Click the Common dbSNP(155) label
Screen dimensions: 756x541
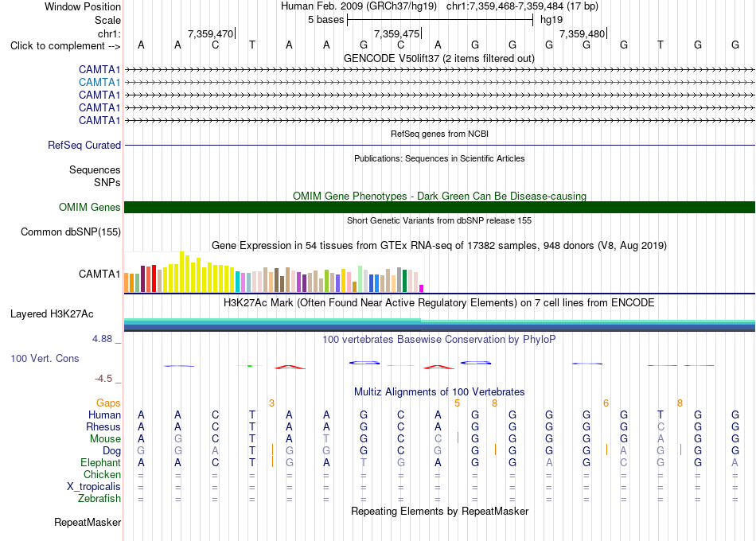click(x=70, y=232)
